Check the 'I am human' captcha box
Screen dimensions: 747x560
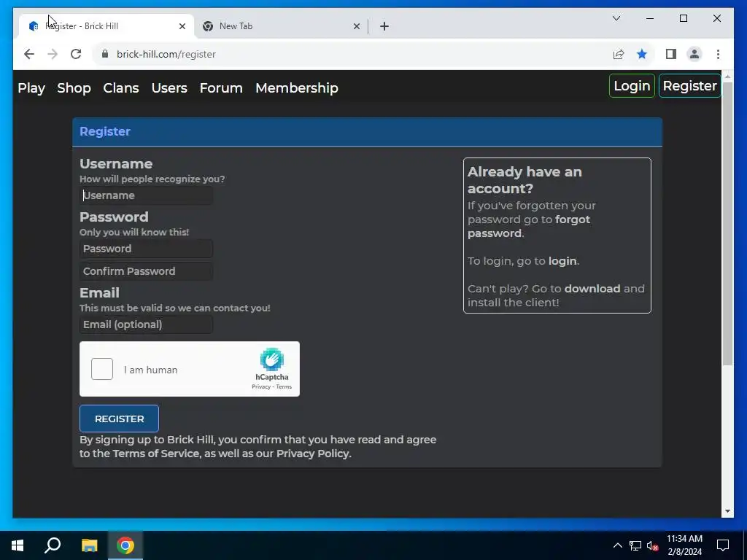click(x=102, y=368)
